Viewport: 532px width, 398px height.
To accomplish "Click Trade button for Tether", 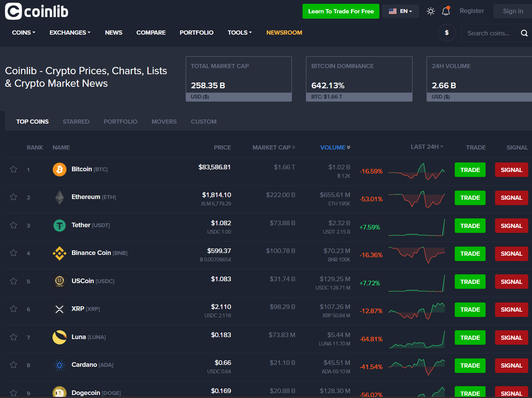I will (x=470, y=226).
